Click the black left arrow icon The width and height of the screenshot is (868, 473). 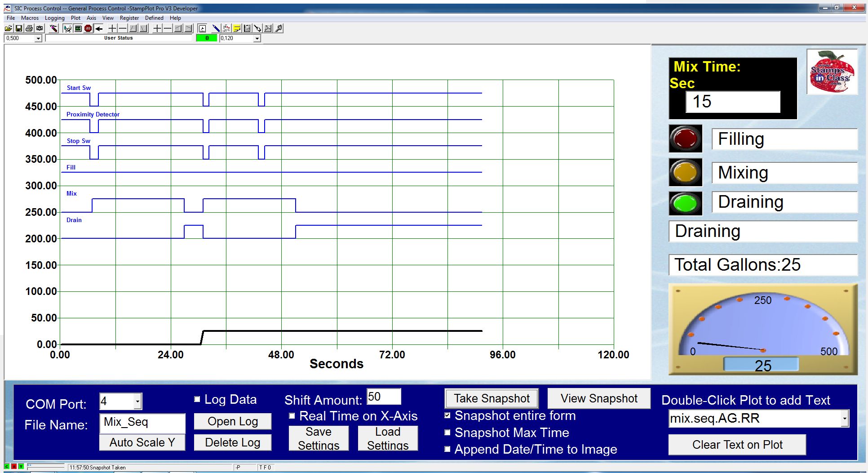[x=99, y=28]
